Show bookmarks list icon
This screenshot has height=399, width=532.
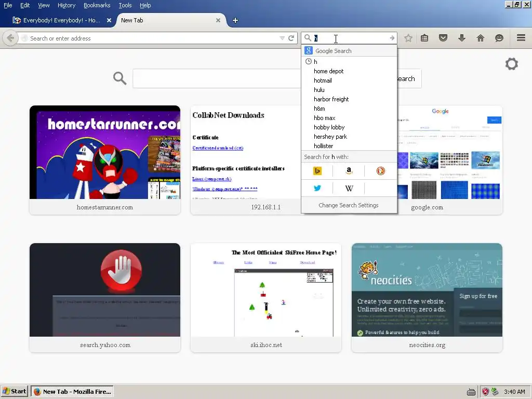tap(424, 38)
